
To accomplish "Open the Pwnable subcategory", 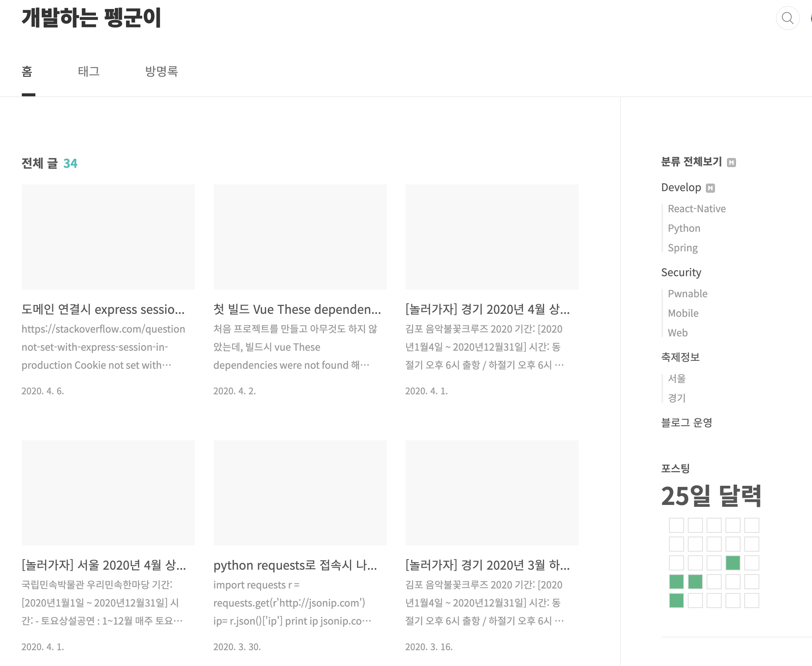I will (687, 294).
